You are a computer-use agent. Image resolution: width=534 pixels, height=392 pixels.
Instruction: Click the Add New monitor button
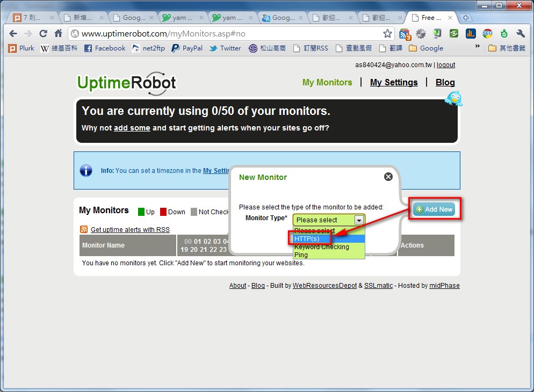[435, 209]
